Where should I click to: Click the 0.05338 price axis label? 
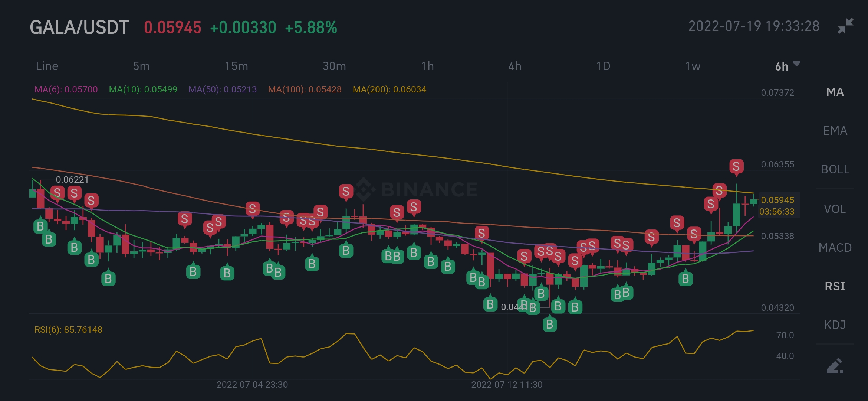tap(777, 236)
